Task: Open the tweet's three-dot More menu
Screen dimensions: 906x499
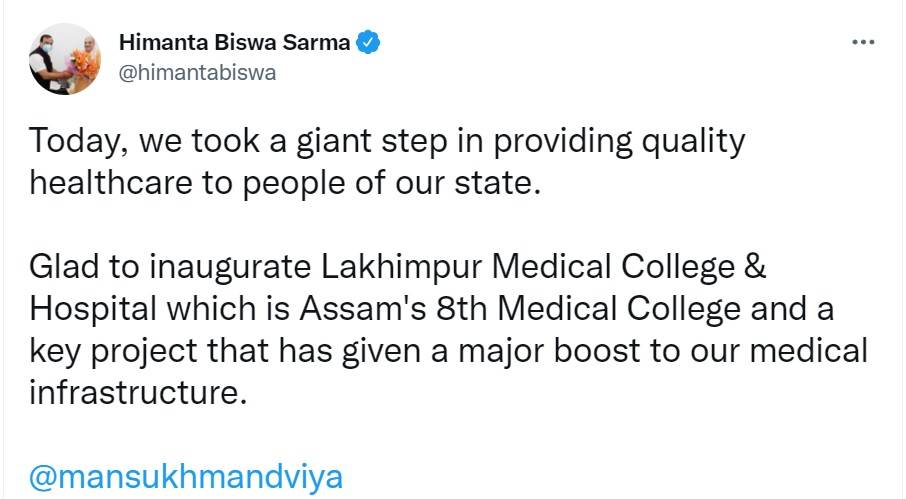Action: tap(862, 43)
